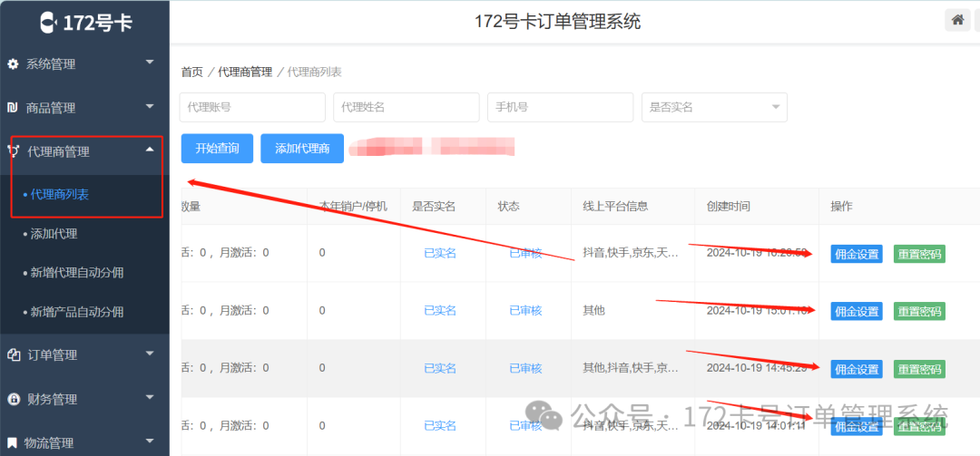Click the 状态 column header
The image size is (980, 456).
(x=508, y=206)
